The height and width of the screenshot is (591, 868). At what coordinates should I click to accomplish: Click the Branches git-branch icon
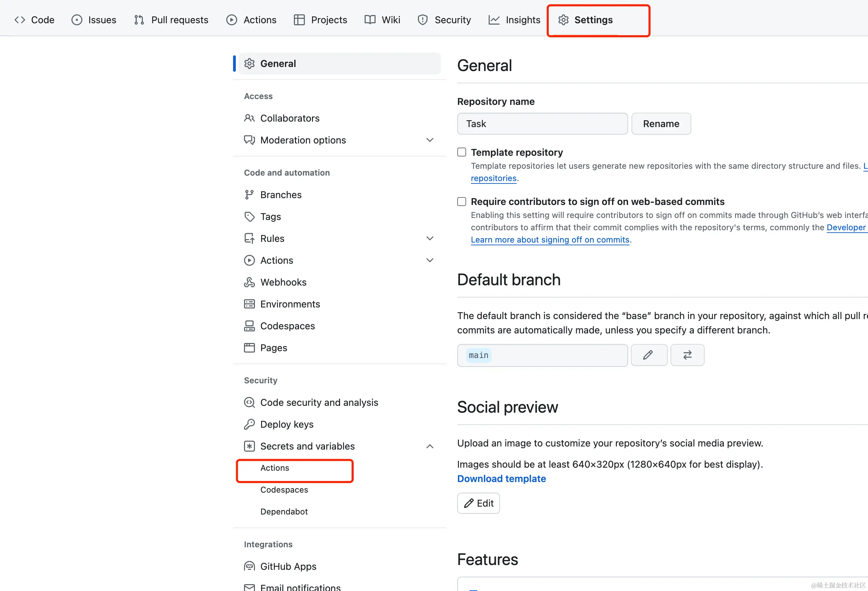[249, 195]
